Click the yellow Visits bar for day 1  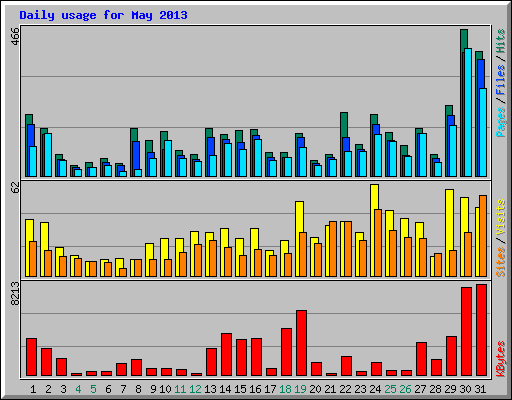point(29,230)
